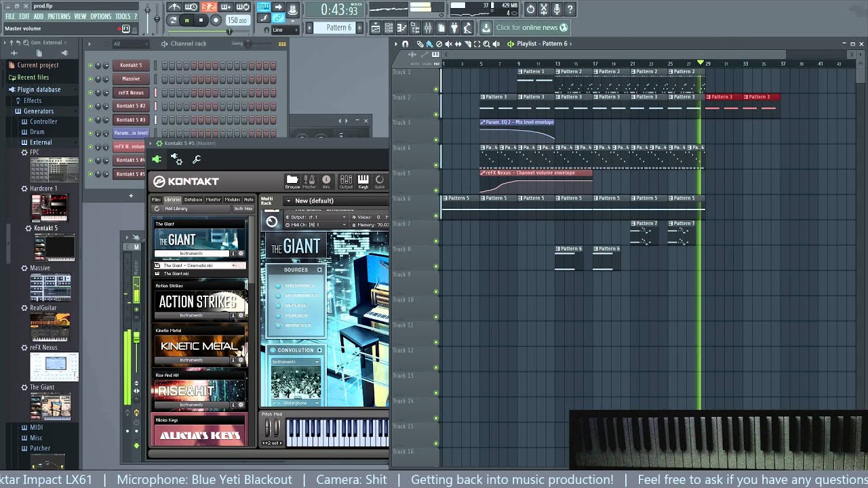Image resolution: width=868 pixels, height=488 pixels.
Task: Show the mixer using the faders icon
Action: pyautogui.click(x=428, y=28)
